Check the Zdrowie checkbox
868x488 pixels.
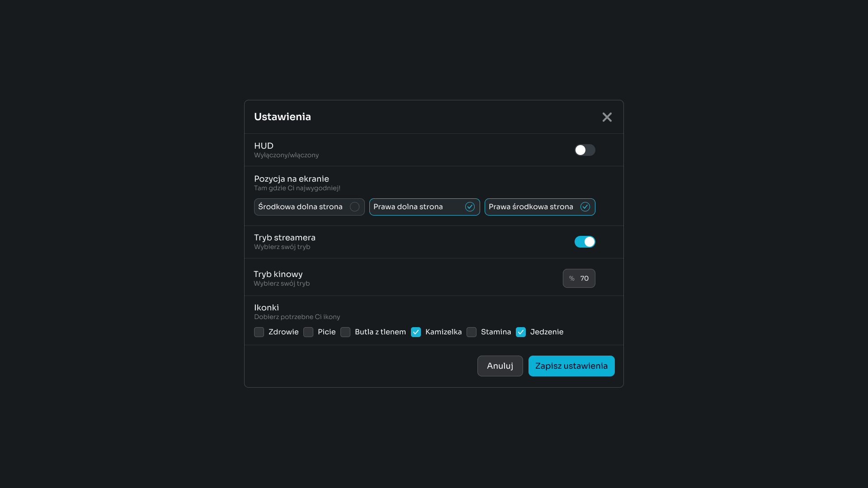click(x=259, y=332)
